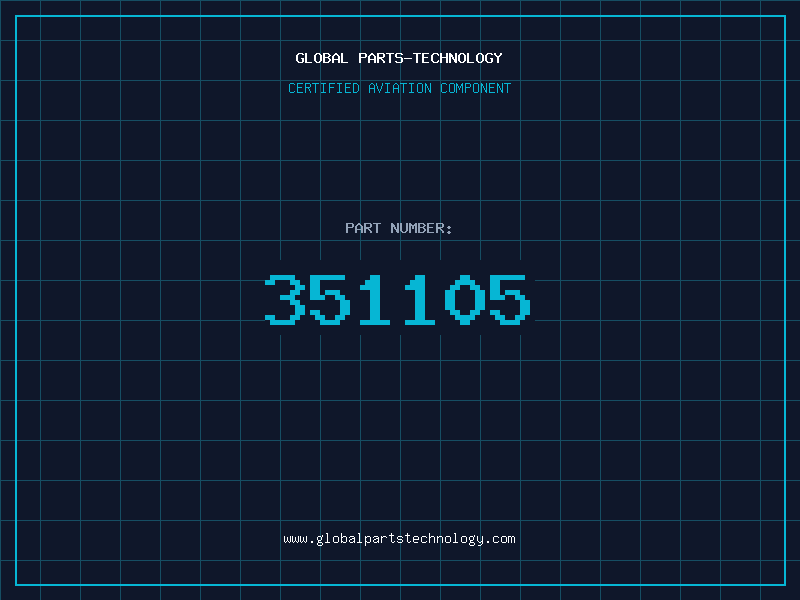Select the CERTIFIED AVIATION COMPONENT subtitle
This screenshot has width=800, height=600.
pyautogui.click(x=399, y=88)
